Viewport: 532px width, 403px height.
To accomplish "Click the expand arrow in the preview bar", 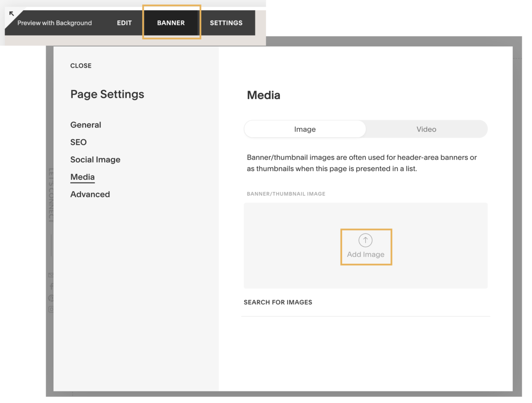I will click(12, 14).
